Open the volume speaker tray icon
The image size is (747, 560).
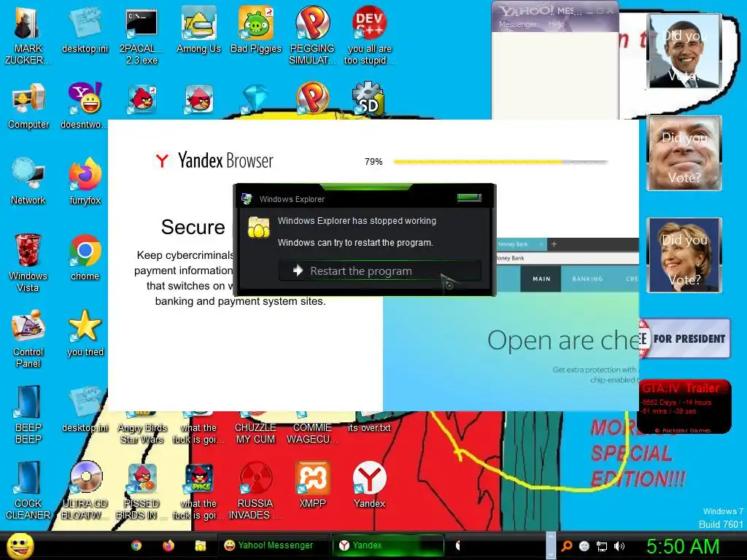619,546
